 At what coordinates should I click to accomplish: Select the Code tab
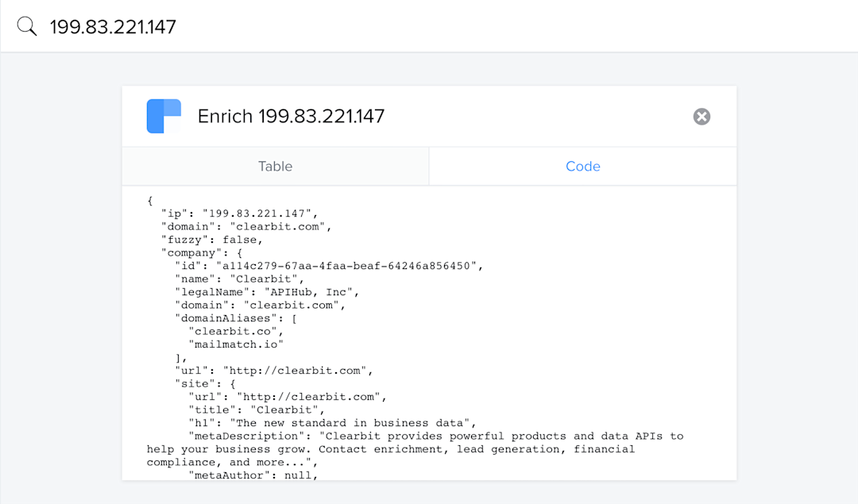[583, 166]
